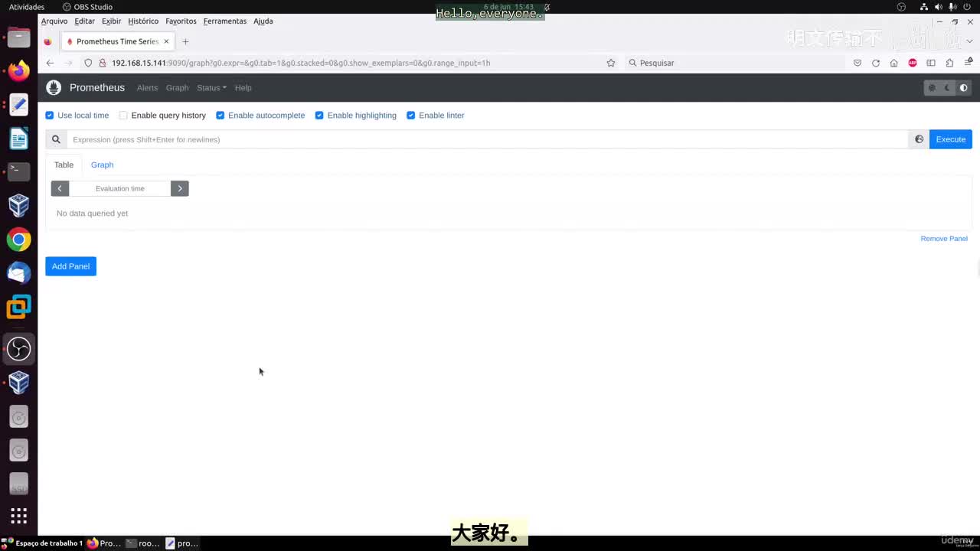Open the ABP adblock extension icon
Viewport: 980px width, 551px height.
[913, 63]
